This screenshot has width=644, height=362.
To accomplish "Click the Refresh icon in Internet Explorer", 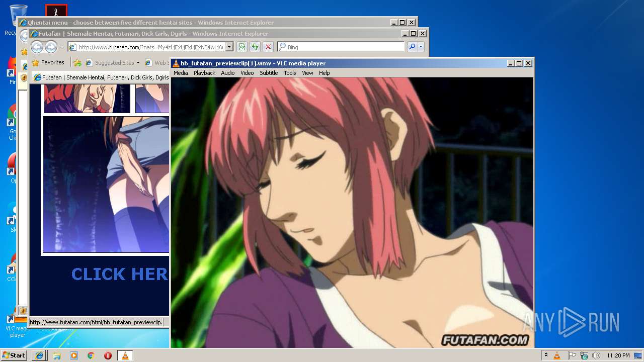I will point(255,47).
